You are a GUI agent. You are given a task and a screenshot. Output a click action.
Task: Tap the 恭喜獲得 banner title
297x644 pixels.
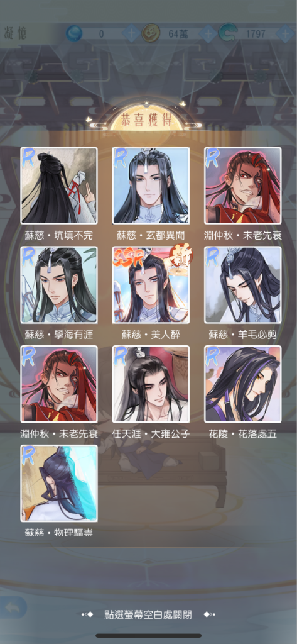[146, 119]
